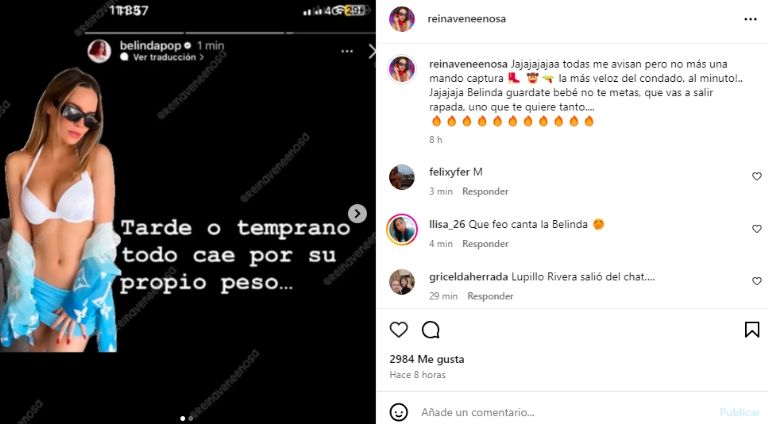
Task: Open llisa_26 profile picture
Action: click(402, 229)
